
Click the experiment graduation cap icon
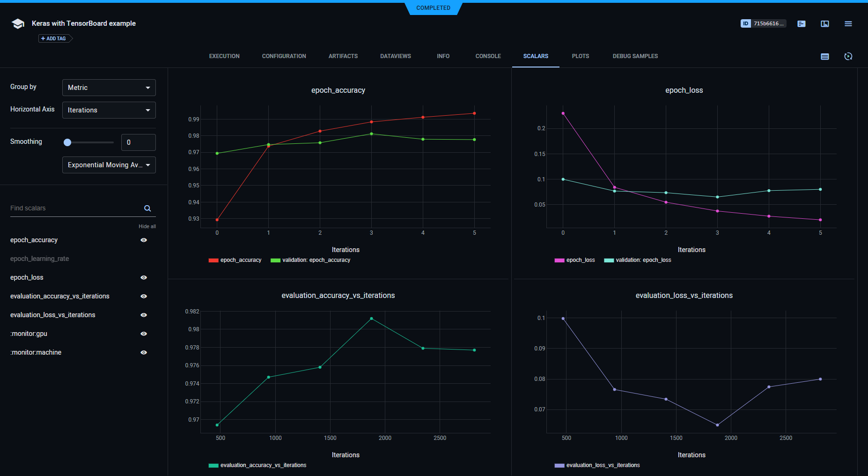click(18, 24)
